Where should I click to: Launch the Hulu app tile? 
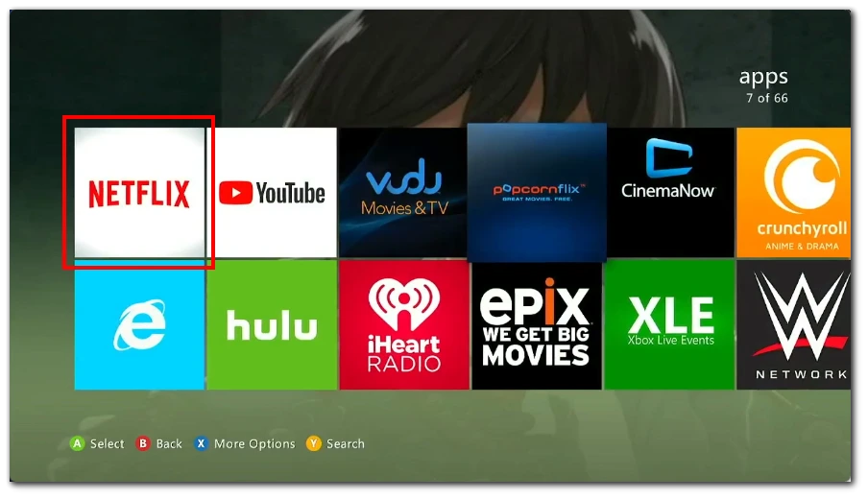272,325
